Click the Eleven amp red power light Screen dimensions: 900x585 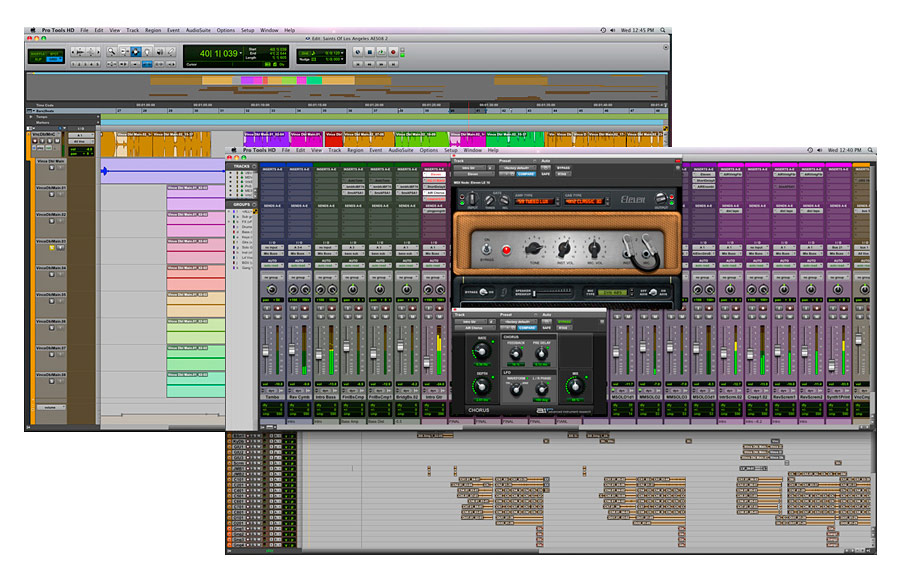506,250
